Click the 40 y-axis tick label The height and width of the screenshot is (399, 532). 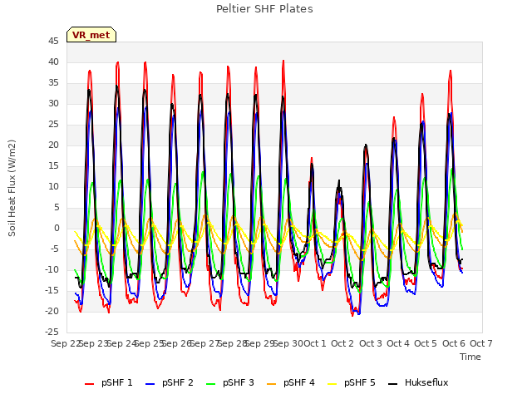[x=53, y=62]
